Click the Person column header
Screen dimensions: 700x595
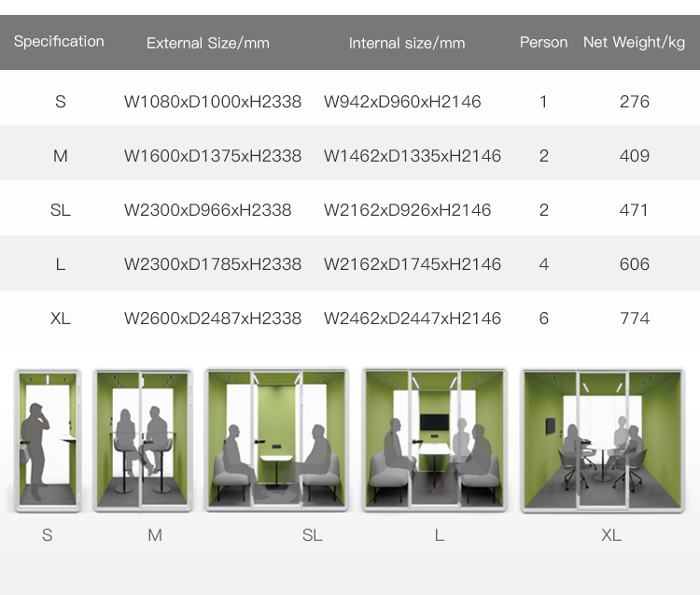pyautogui.click(x=544, y=42)
